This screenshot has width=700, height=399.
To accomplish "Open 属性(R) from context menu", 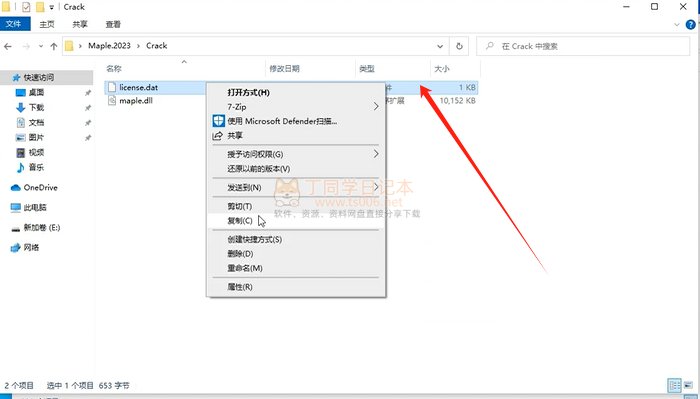I will (x=296, y=287).
